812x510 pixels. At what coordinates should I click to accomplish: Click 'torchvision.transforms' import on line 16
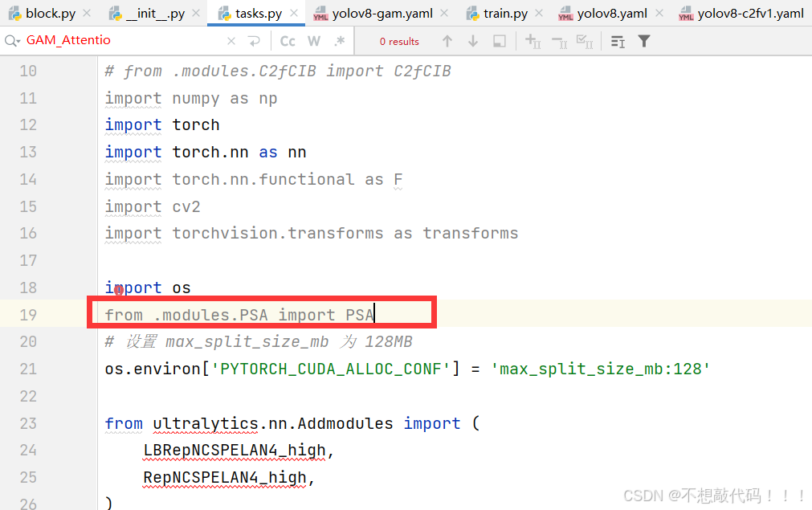click(278, 234)
